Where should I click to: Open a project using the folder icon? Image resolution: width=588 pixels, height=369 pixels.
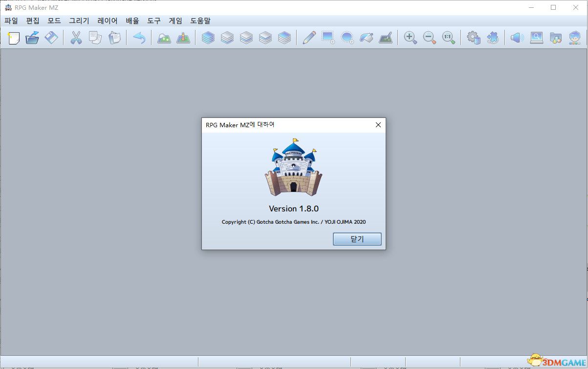coord(32,38)
